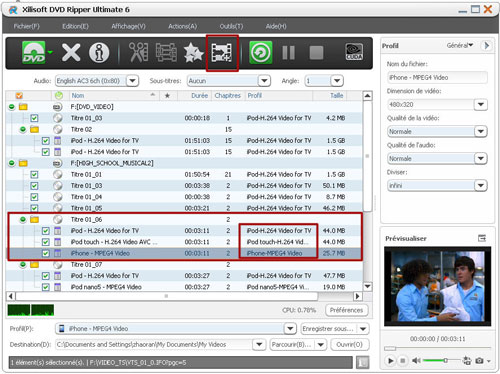Screen dimensions: 500x374
Task: Open the Qualité de la vidéo dropdown
Action: [481, 131]
